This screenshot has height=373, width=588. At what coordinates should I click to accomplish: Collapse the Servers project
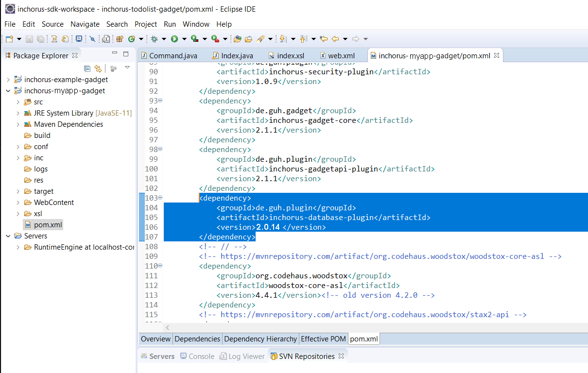coord(8,236)
